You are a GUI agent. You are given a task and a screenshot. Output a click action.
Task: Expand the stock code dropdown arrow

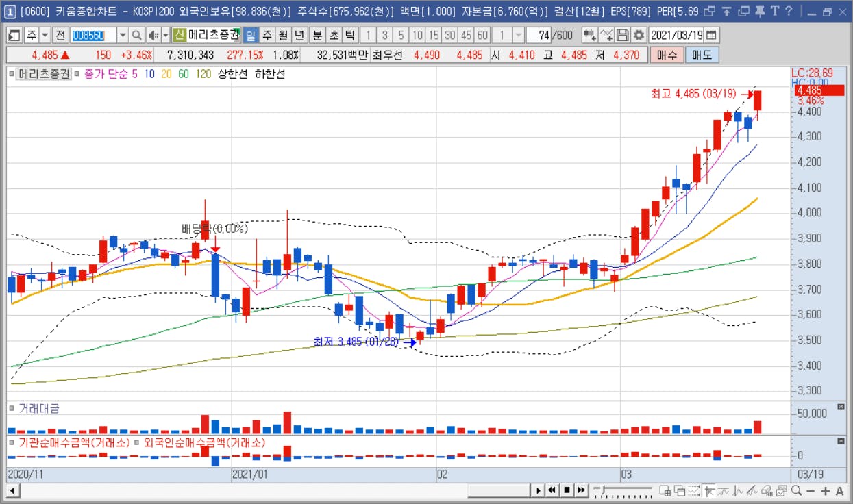pos(123,36)
